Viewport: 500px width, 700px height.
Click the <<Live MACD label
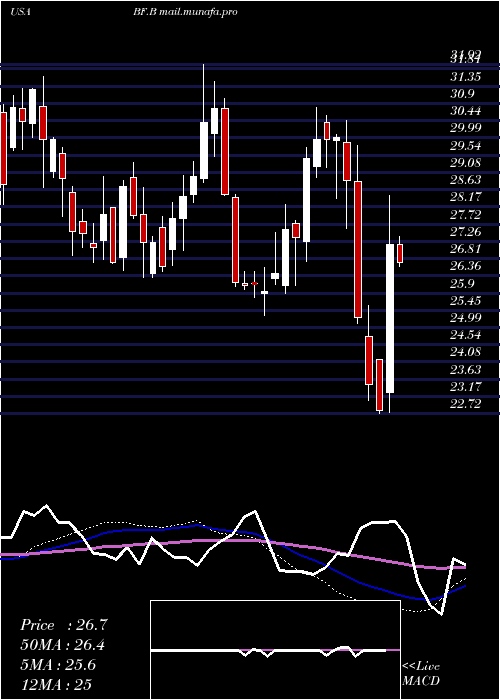click(421, 674)
